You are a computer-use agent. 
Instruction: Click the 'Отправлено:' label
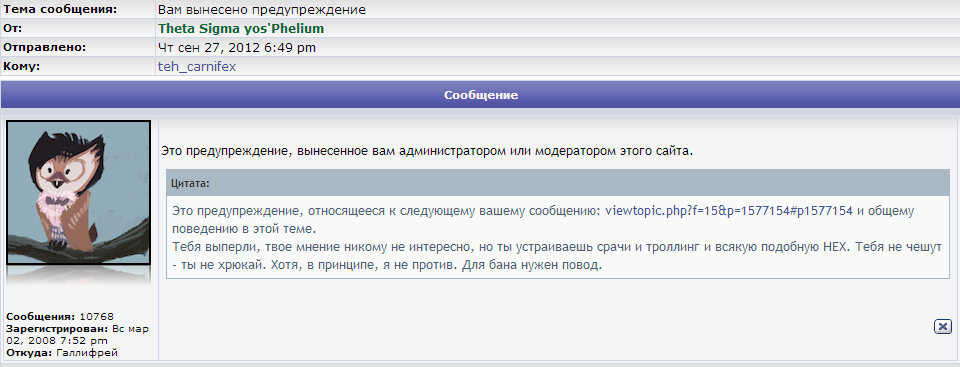(44, 47)
